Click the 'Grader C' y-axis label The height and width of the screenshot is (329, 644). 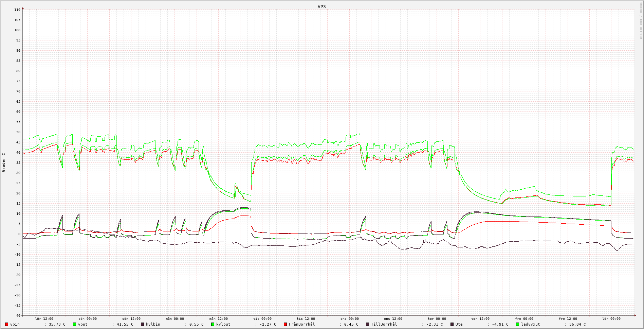click(x=4, y=162)
